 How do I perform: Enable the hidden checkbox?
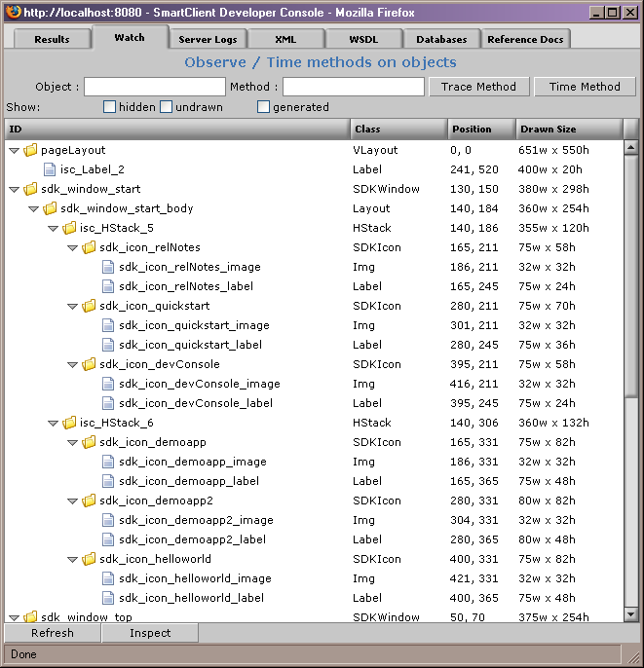[x=109, y=107]
